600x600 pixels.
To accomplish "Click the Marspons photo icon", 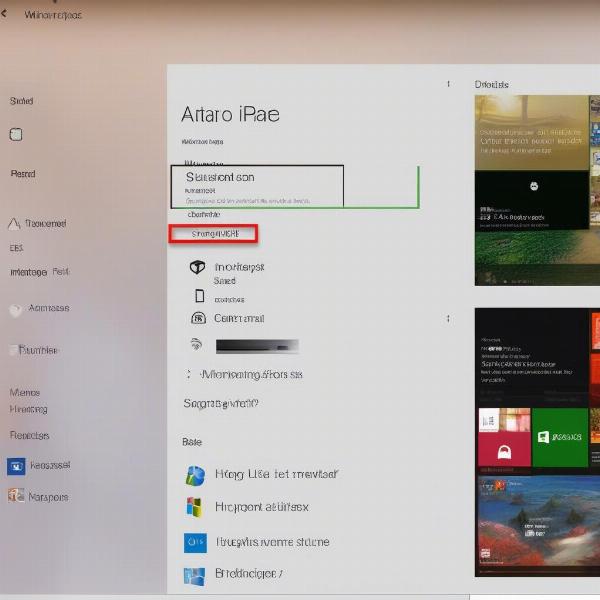I will coord(16,496).
